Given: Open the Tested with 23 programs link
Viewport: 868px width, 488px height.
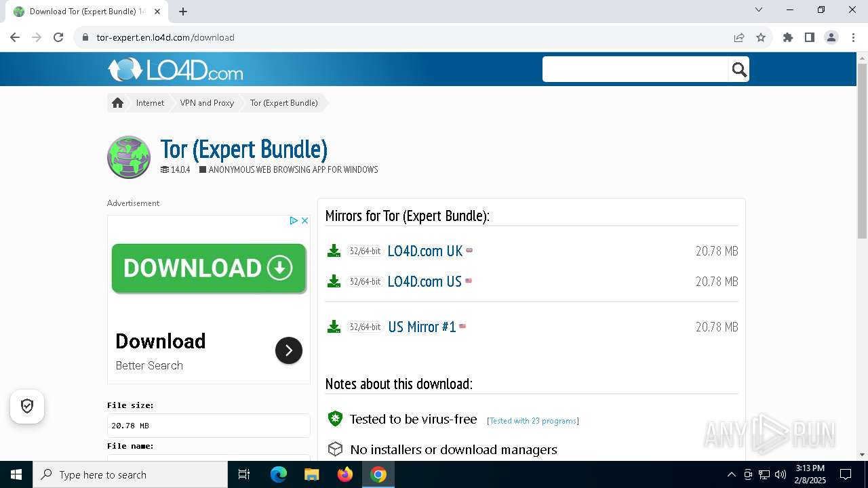Looking at the screenshot, I should coord(533,421).
